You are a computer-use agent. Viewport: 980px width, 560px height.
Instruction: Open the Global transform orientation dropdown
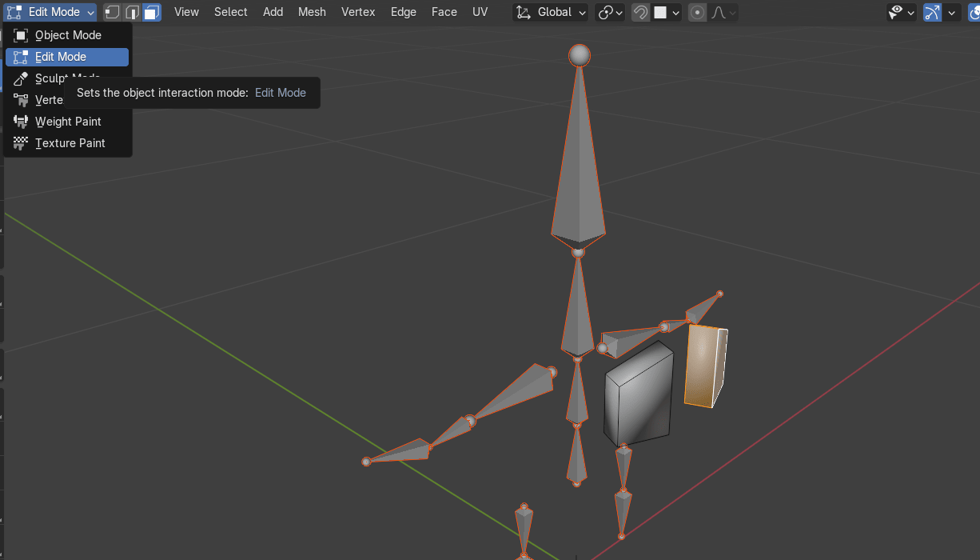(551, 12)
